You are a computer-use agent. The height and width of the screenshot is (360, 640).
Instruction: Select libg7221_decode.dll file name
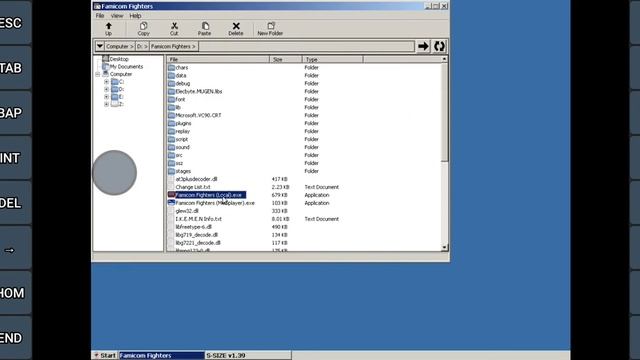tap(198, 243)
